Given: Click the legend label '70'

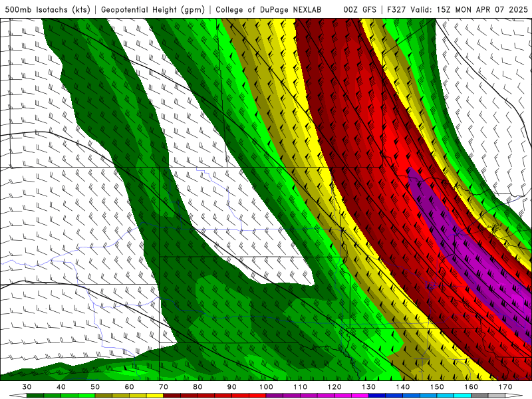Looking at the screenshot, I should [x=164, y=387].
